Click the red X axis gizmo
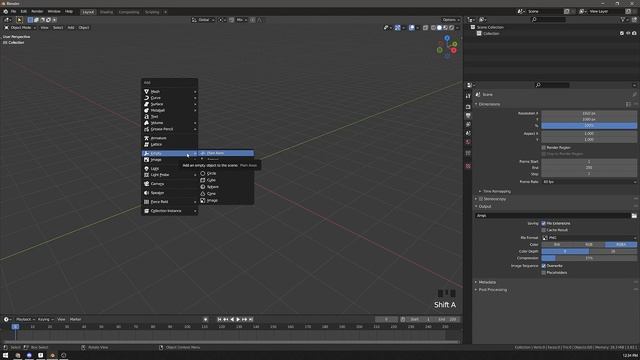This screenshot has height=360, width=640. coord(453,50)
